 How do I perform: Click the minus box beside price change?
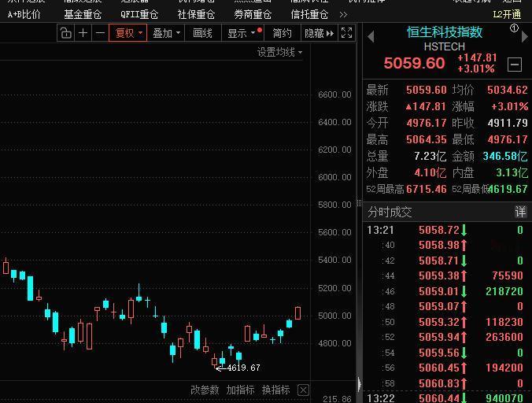pos(515,64)
